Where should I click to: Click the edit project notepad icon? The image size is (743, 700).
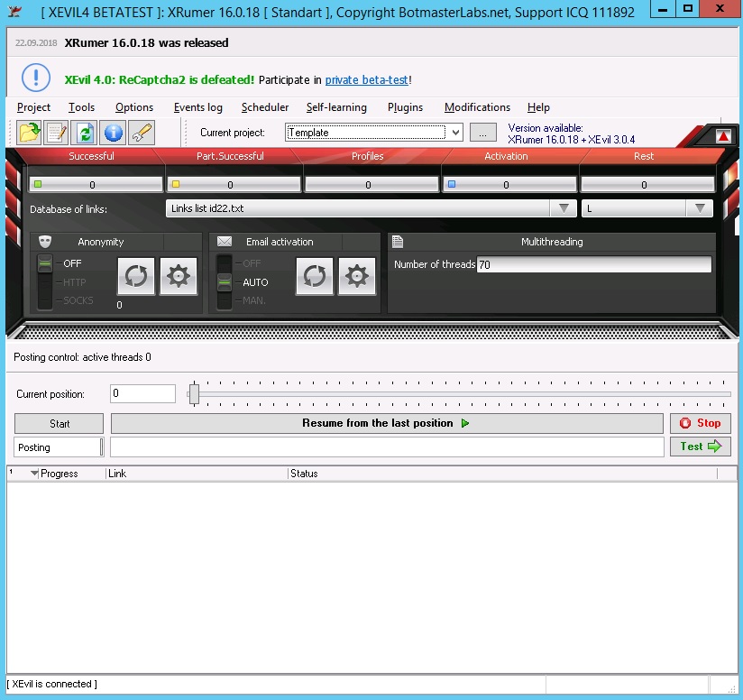click(x=57, y=133)
